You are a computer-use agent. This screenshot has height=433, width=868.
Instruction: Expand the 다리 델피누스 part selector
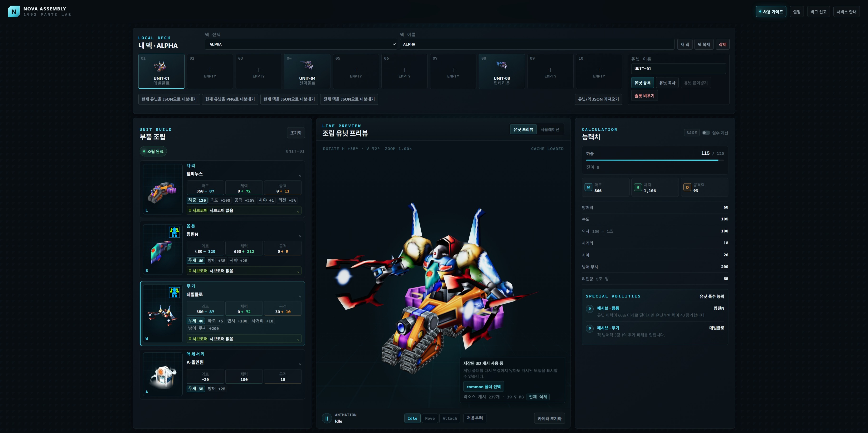pos(244,174)
